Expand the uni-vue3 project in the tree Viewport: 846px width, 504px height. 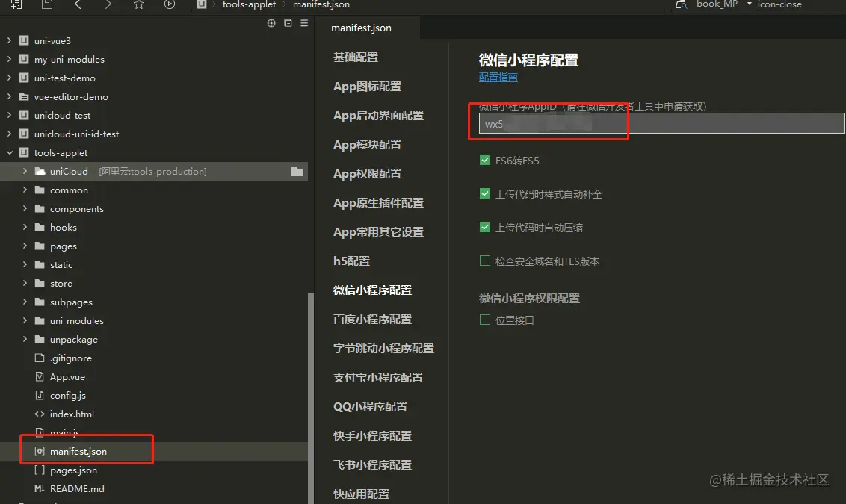(x=7, y=40)
